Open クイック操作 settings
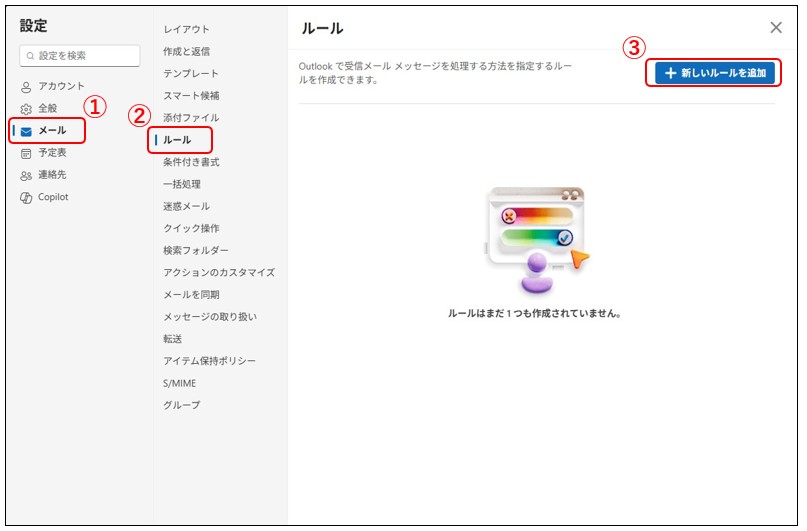The width and height of the screenshot is (807, 531). 191,228
